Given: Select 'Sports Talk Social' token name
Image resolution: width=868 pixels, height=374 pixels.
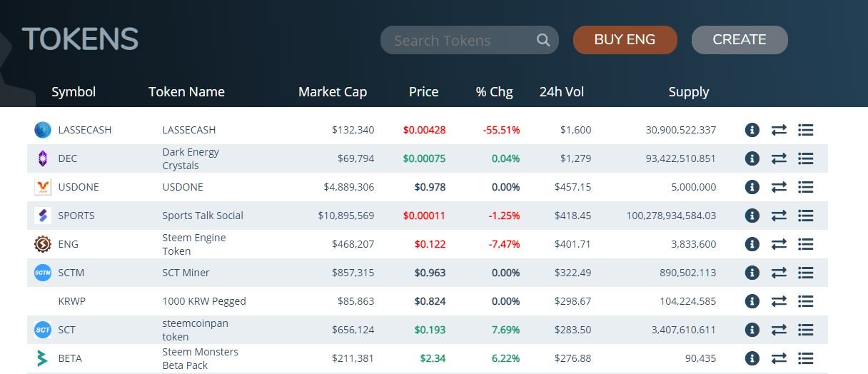Looking at the screenshot, I should click(203, 216).
